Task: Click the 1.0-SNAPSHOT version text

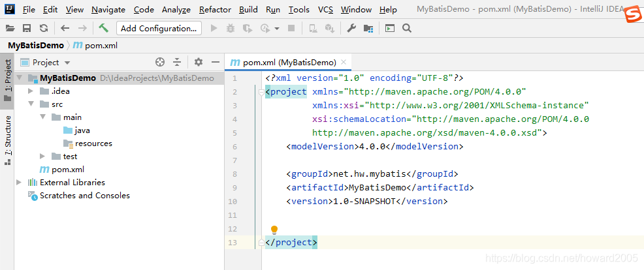Action: click(364, 202)
